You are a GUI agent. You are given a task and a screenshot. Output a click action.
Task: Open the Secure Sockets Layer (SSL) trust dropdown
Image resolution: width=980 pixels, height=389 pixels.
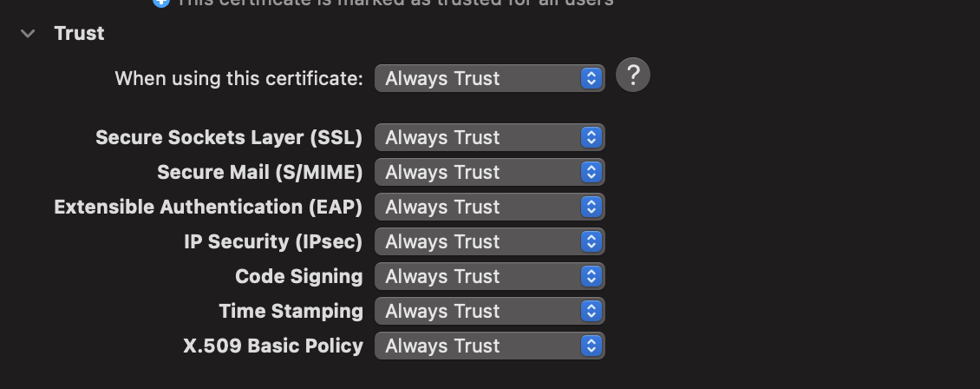tap(489, 137)
